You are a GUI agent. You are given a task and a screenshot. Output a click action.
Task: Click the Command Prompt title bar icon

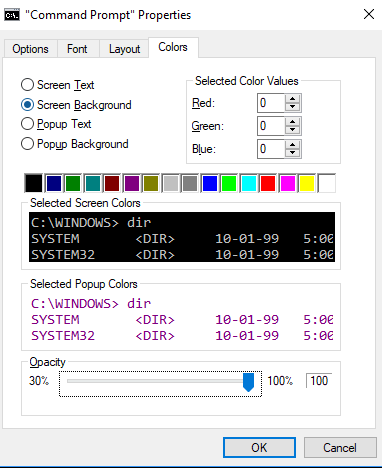[x=12, y=15]
